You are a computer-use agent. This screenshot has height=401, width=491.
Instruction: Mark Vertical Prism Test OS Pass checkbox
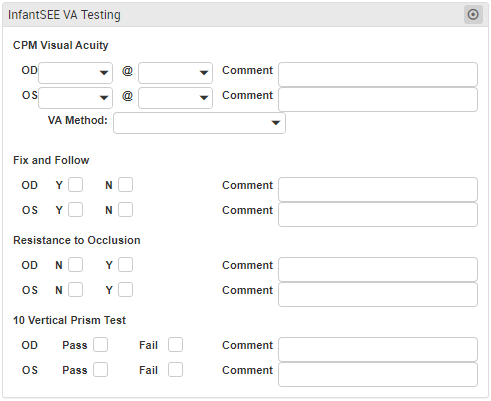100,370
